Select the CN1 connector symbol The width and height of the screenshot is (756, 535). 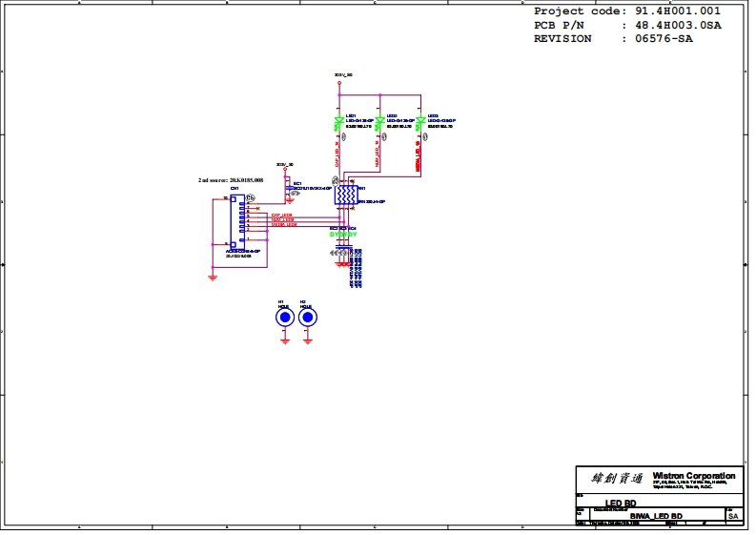click(237, 222)
